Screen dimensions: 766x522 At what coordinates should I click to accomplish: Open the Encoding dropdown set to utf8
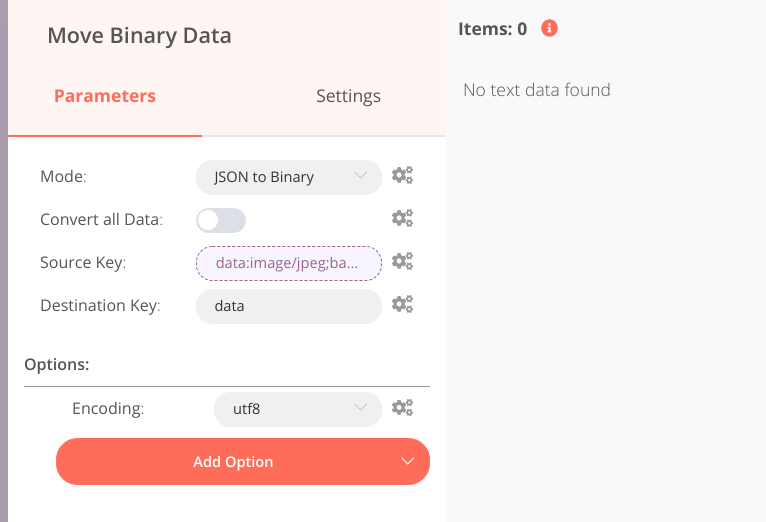298,409
